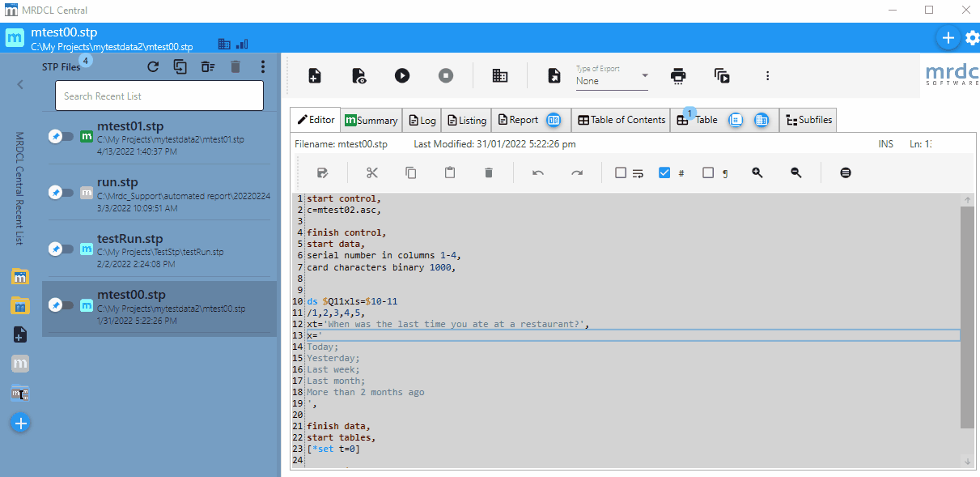Switch to the Summary tab
Viewport: 980px width, 477px height.
(371, 120)
